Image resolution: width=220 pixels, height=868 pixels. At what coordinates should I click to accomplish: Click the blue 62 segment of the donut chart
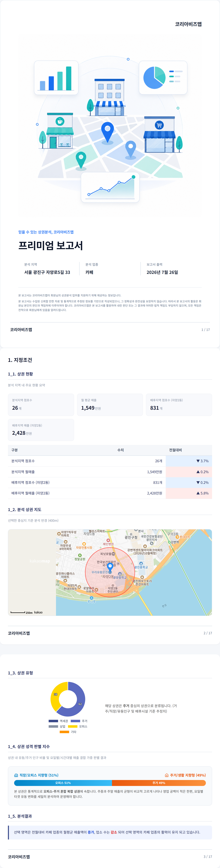(x=80, y=704)
